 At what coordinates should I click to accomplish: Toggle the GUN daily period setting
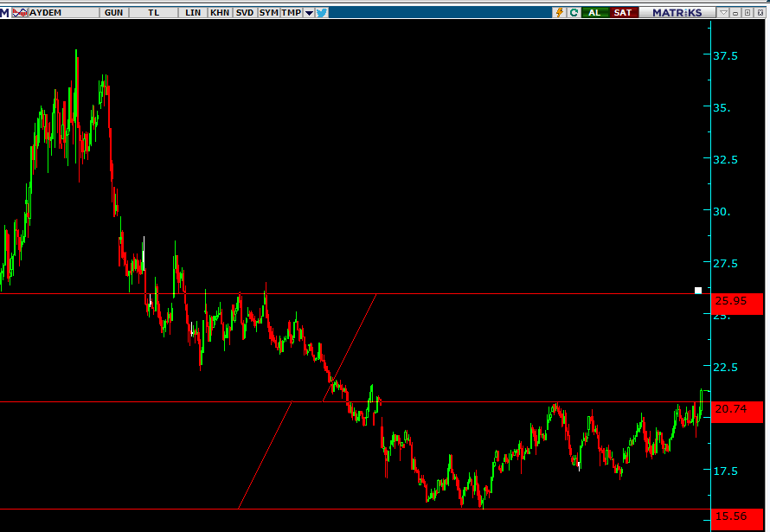[112, 12]
